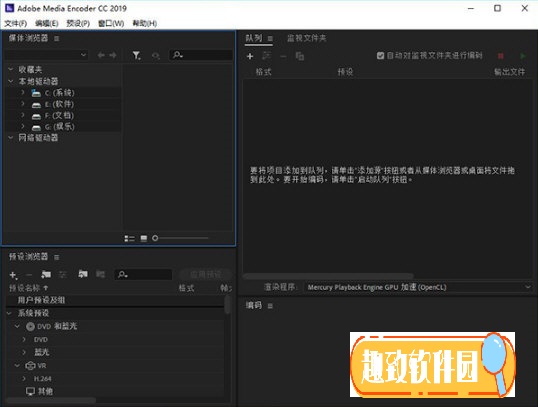Click the create new preset plus icon
This screenshot has width=538, height=407.
coord(13,275)
